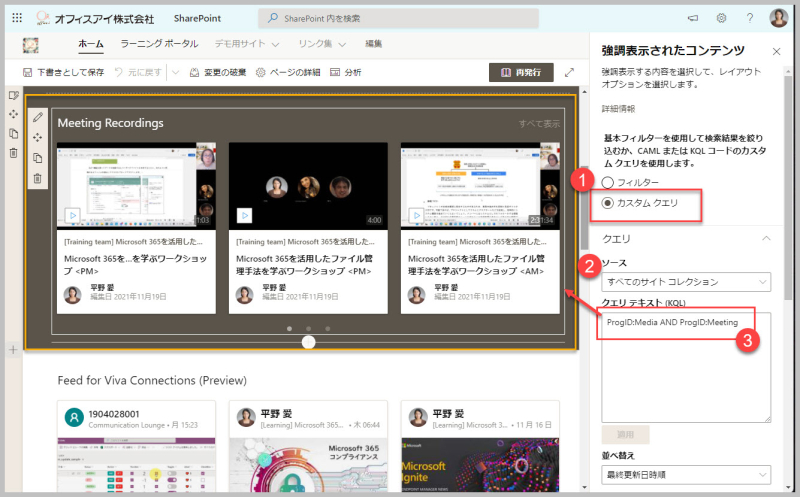Click the move web part icon
This screenshot has width=800, height=497.
point(38,138)
